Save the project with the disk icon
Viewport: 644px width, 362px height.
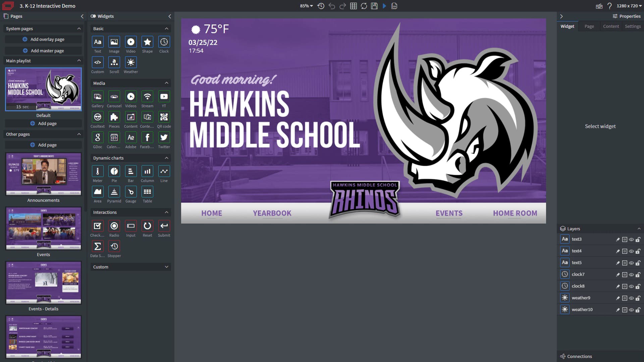(x=374, y=6)
